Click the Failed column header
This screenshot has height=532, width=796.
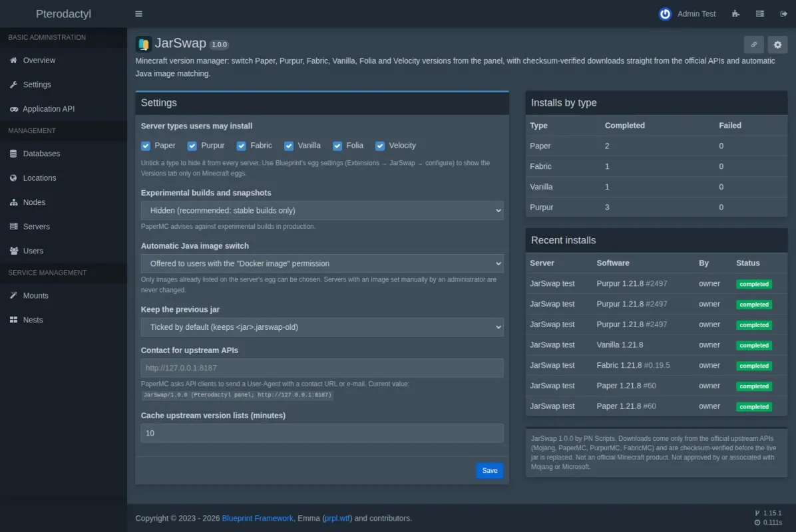[x=729, y=125]
